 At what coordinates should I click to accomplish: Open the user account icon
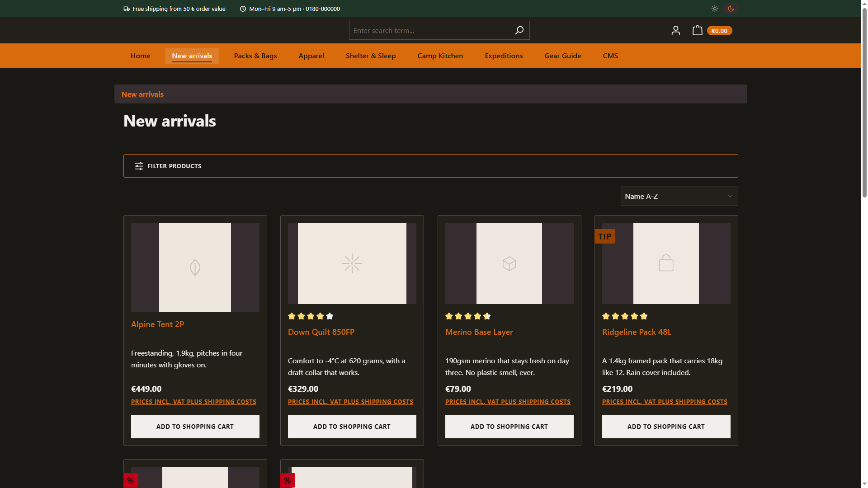675,30
